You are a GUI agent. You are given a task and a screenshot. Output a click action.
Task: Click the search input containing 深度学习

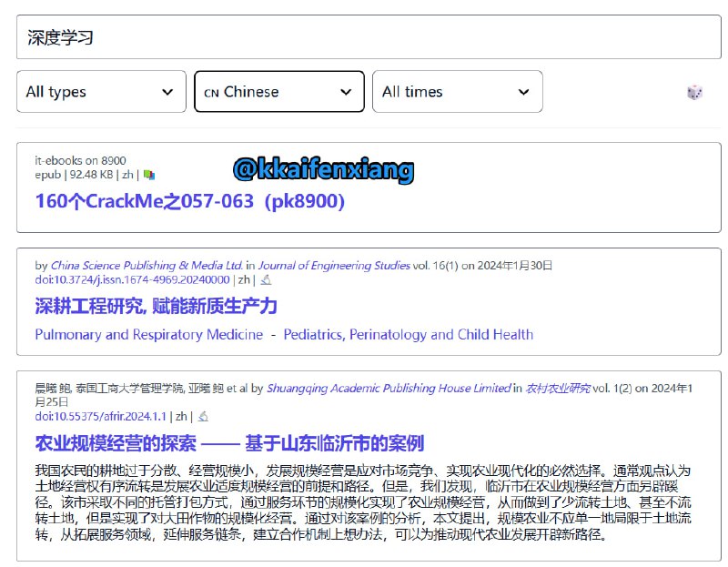click(364, 36)
